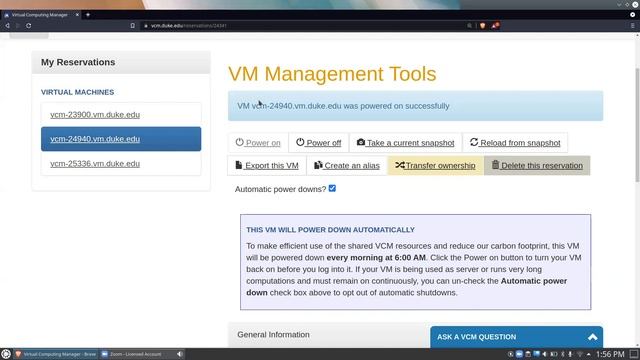Viewport: 640px width, 360px height.
Task: Bookmark this page icon
Action: pos(132,25)
